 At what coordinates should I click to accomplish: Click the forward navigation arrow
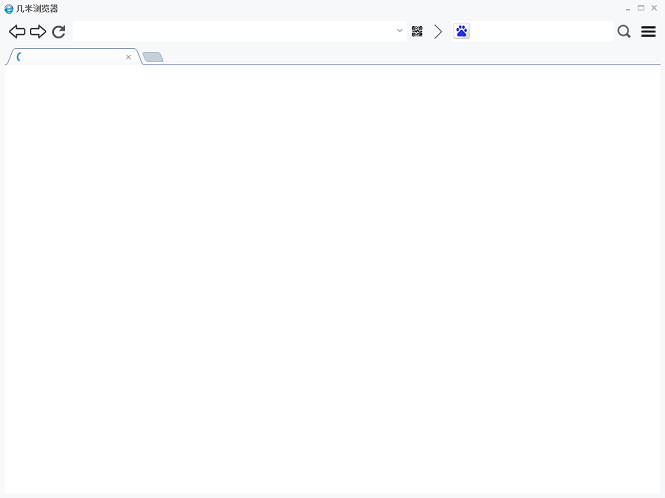point(38,31)
